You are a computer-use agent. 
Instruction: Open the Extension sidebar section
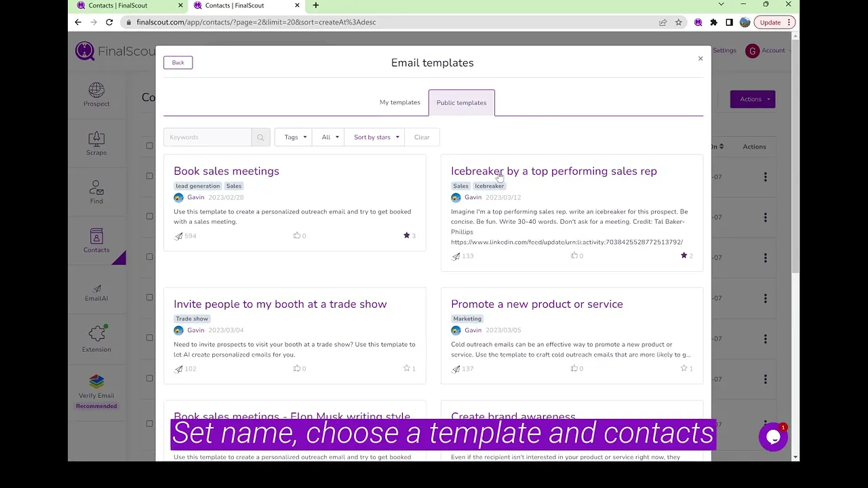tap(96, 338)
